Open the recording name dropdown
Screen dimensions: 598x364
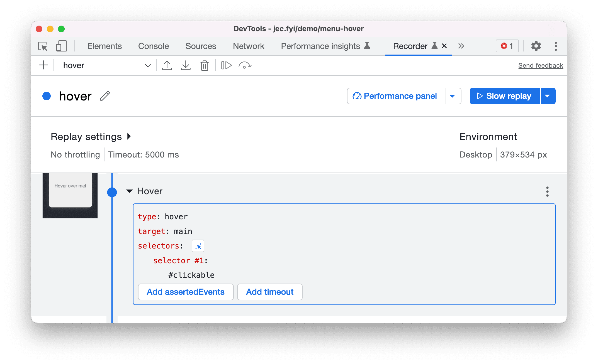tap(149, 65)
